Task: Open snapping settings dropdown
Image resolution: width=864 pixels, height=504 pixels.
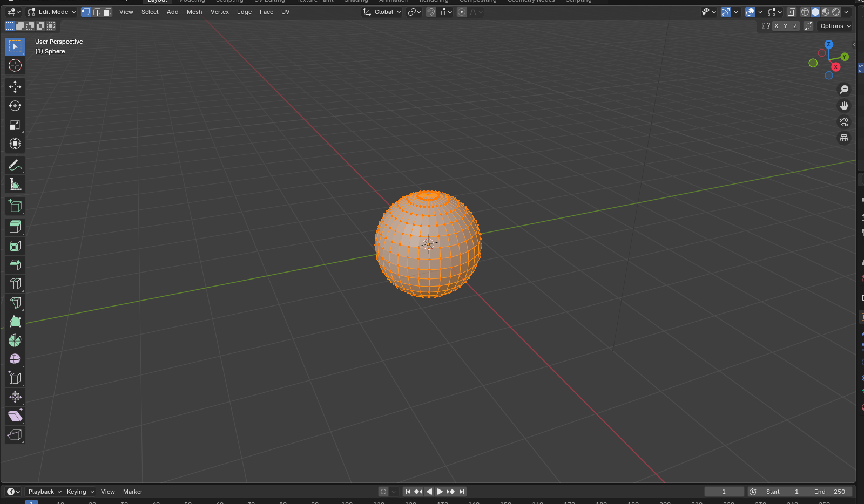Action: (446, 12)
